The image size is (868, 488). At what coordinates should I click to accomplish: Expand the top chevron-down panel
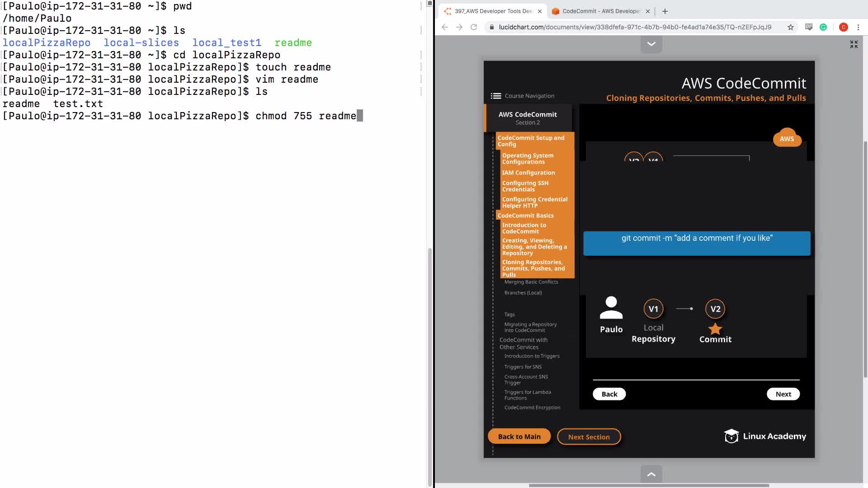651,44
